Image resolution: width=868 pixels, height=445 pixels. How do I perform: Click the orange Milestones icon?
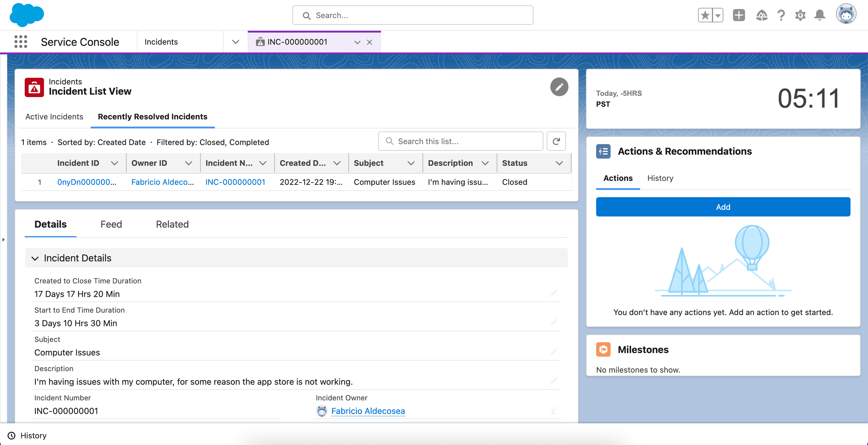(603, 349)
